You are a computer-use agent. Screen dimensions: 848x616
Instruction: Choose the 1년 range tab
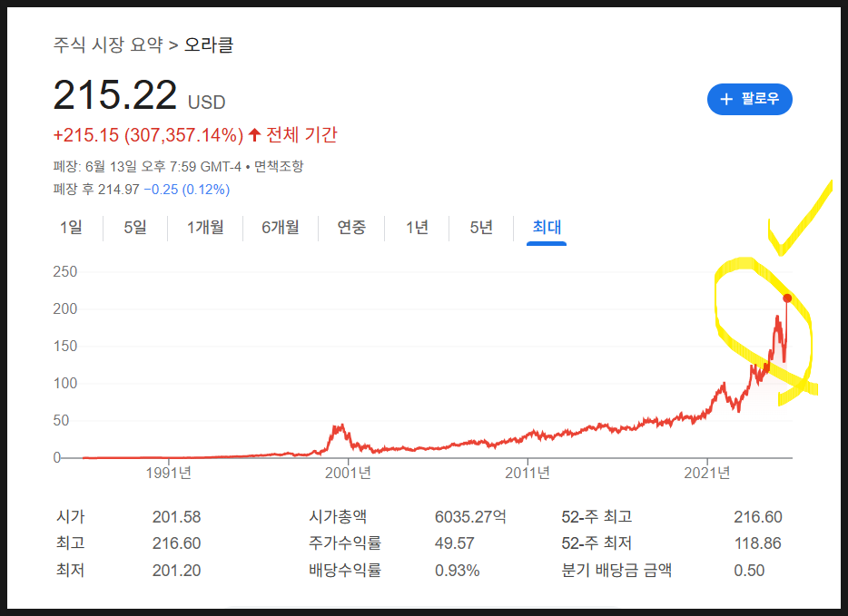pos(417,228)
